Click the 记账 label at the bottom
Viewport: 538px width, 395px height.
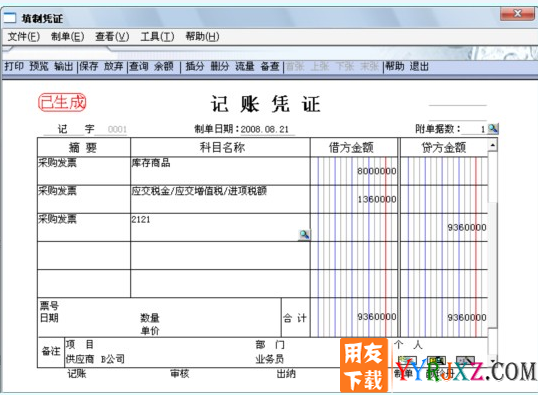77,374
